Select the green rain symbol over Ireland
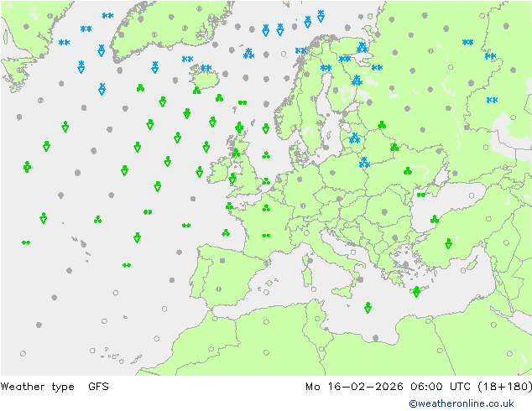532x411 pixels. [x=232, y=179]
